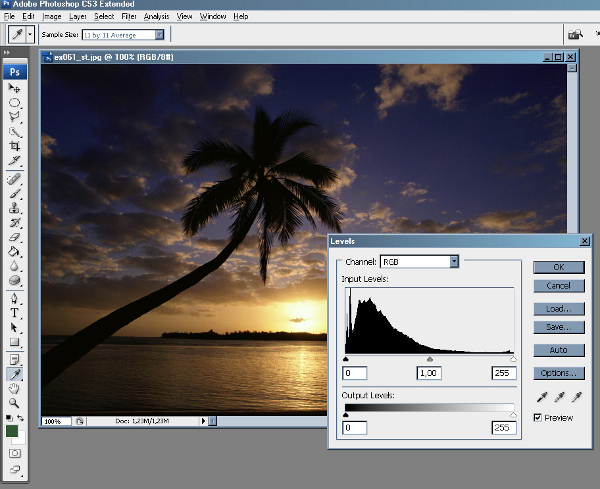Cancel the Levels dialog

click(559, 286)
